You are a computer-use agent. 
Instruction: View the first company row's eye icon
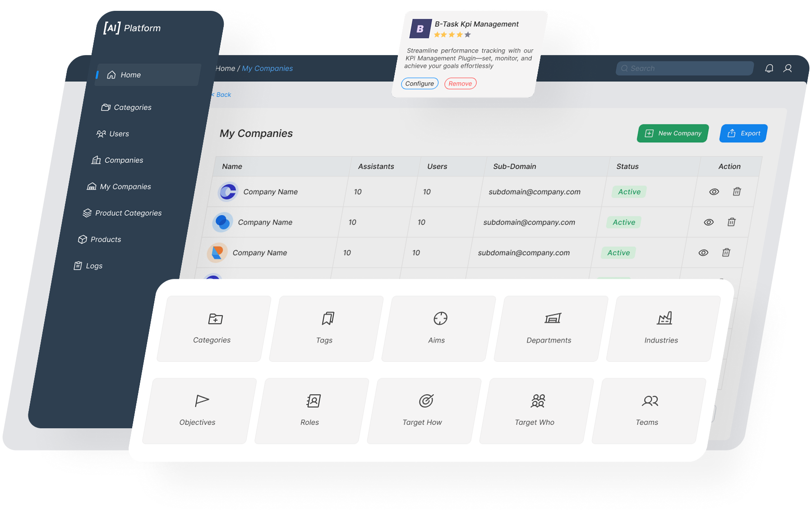point(714,192)
